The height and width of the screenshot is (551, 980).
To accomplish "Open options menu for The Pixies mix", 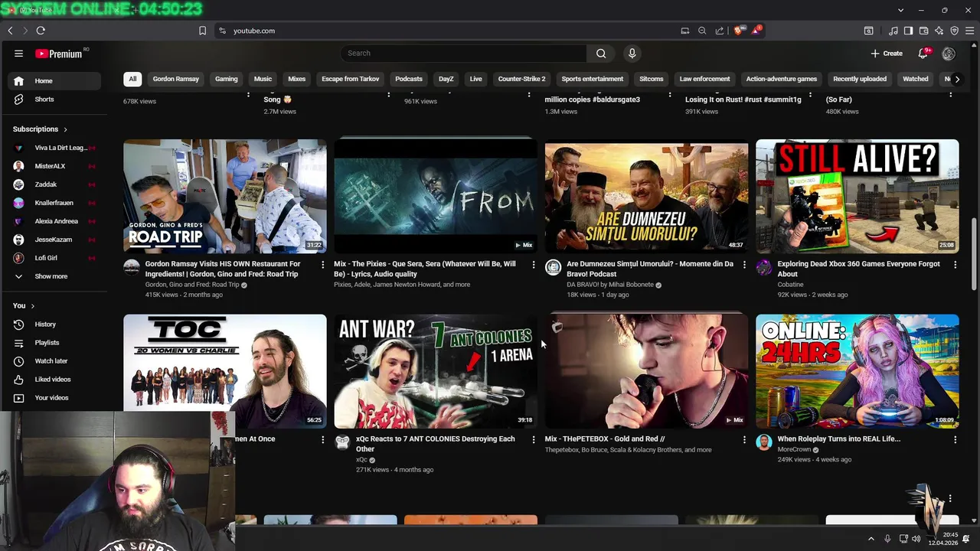I will [534, 265].
